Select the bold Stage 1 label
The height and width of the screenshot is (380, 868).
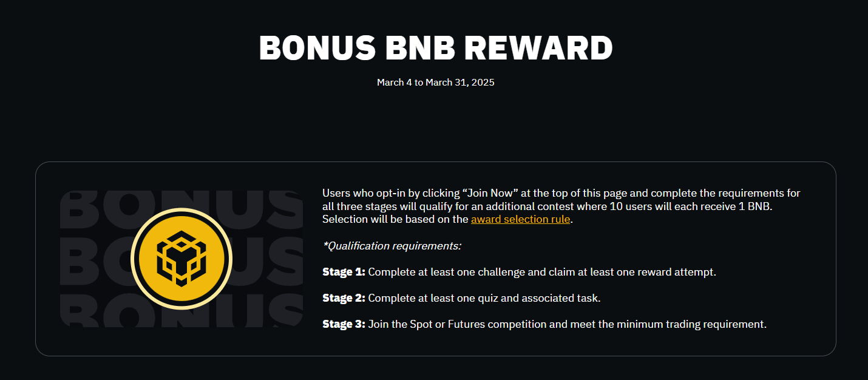[x=344, y=272]
